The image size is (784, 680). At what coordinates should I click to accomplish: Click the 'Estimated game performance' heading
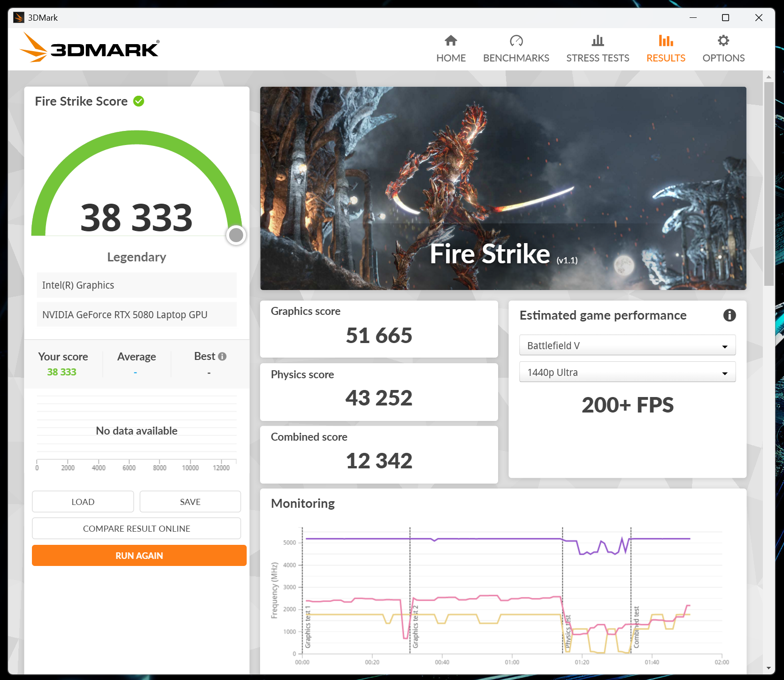pos(603,315)
